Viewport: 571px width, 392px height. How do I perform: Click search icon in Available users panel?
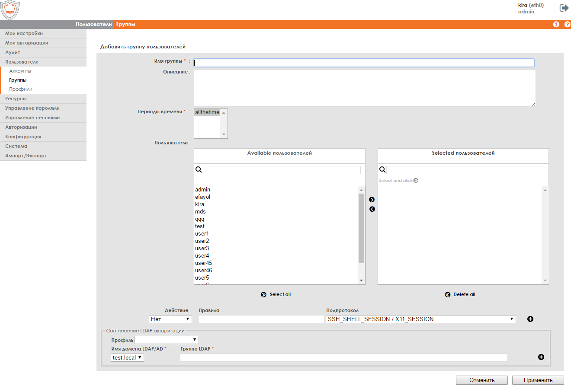pyautogui.click(x=199, y=170)
